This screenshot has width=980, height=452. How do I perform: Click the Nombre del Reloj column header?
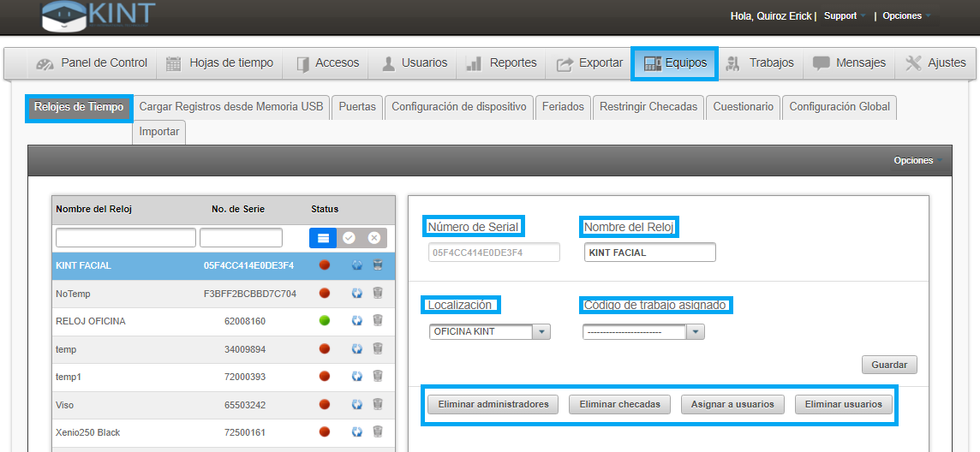93,209
